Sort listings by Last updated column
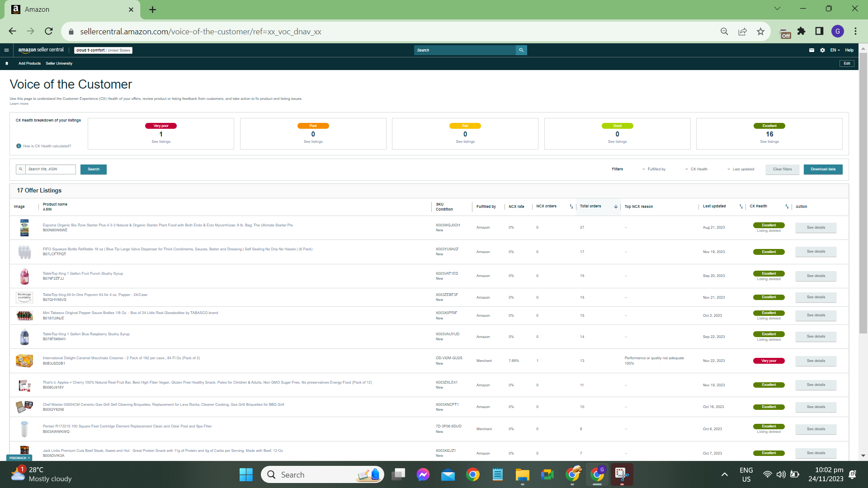Image resolution: width=868 pixels, height=488 pixels. click(x=741, y=206)
